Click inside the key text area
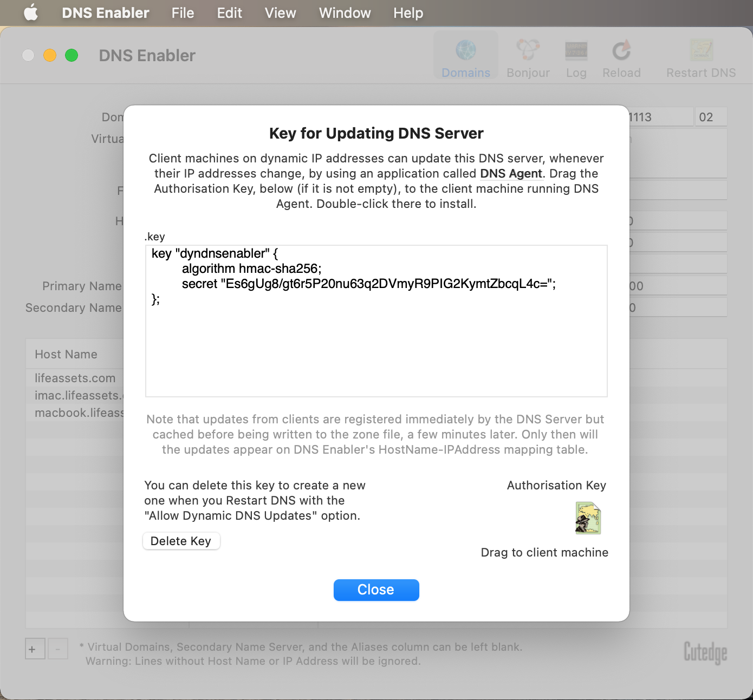The image size is (753, 700). (376, 346)
